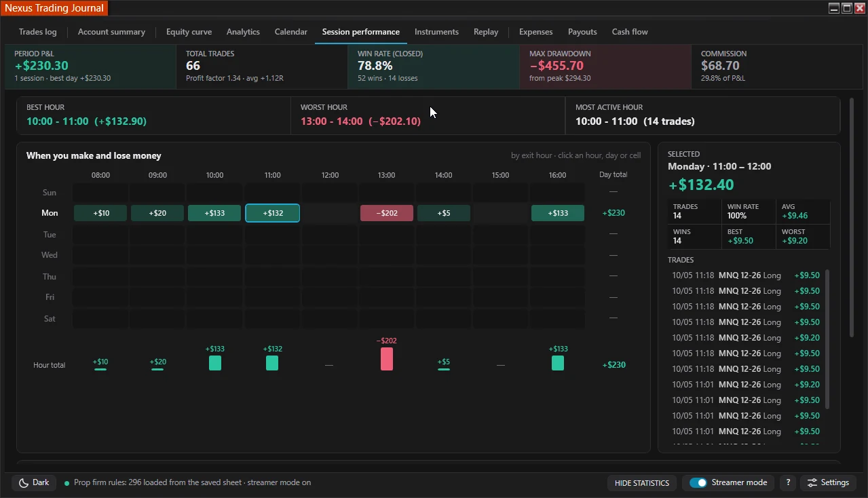868x498 pixels.
Task: Click the TOTAL TRADES card
Action: coord(262,66)
